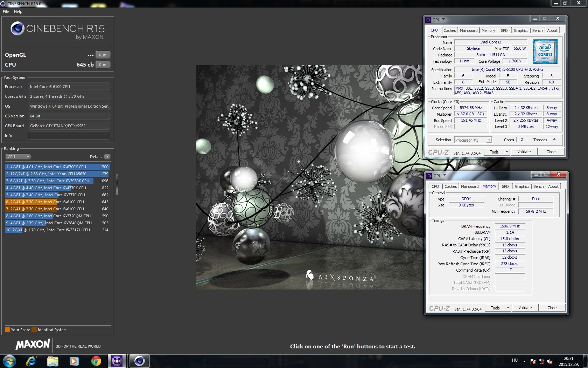Screen dimensions: 588x368
Task: Open the Windows Start menu orb
Action: tap(9, 361)
